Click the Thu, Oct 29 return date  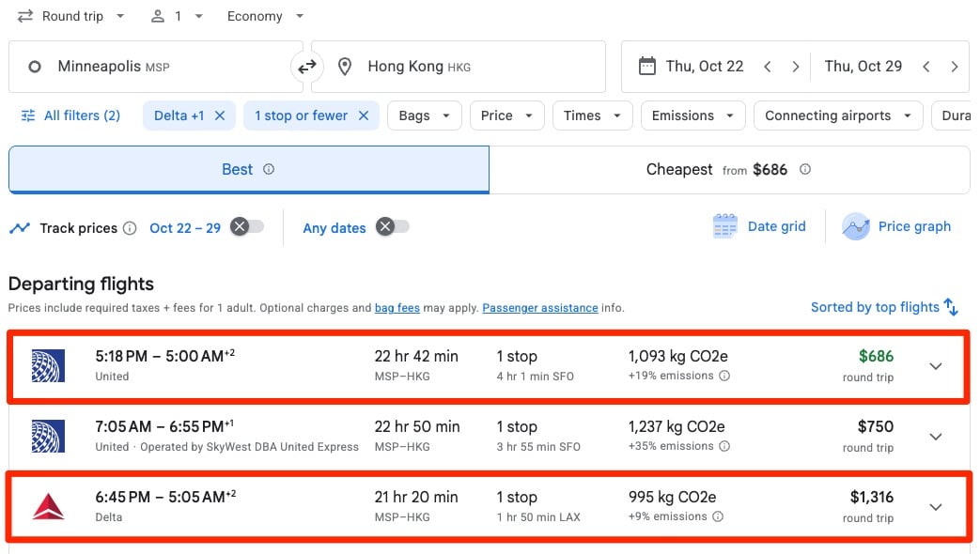pos(863,67)
